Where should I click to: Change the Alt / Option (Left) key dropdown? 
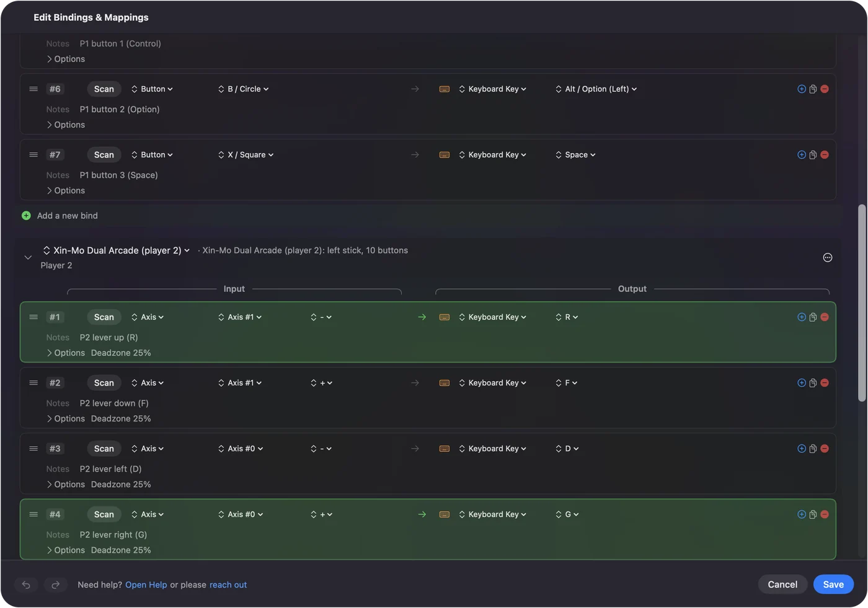tap(596, 89)
